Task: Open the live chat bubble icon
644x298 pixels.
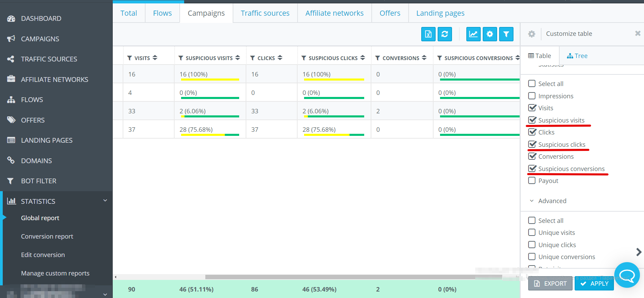Action: (627, 275)
